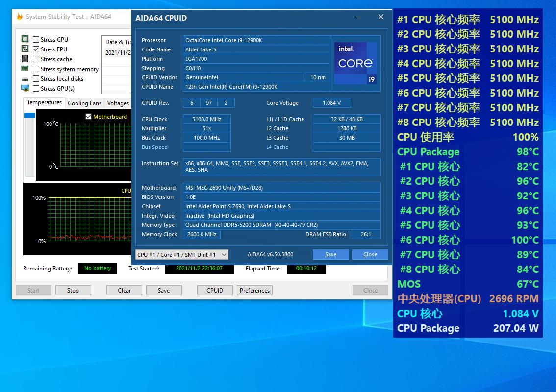Switch to the Voltages tab
Viewport: 556px width, 392px height.
coord(118,103)
